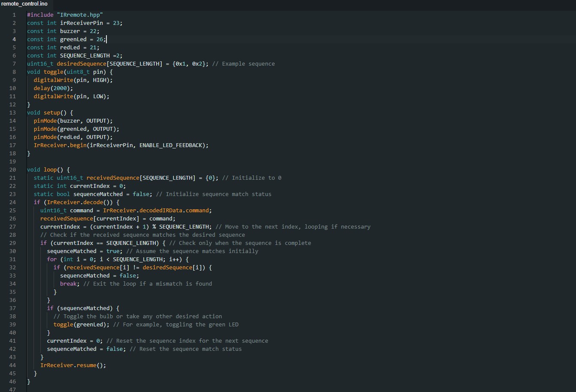
Task: Click "// For example, toggling the green LED"
Action: (176, 324)
